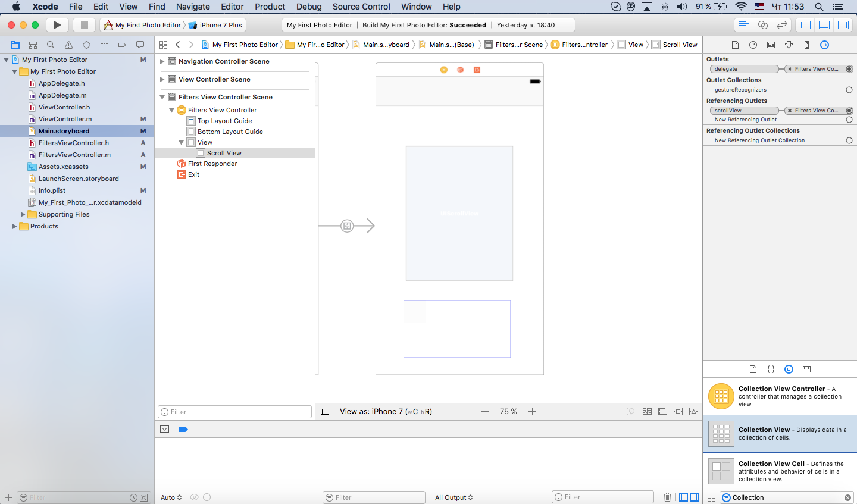Screen dimensions: 857x504
Task: Choose the iPhone 7 Plus device destination
Action: (x=215, y=25)
